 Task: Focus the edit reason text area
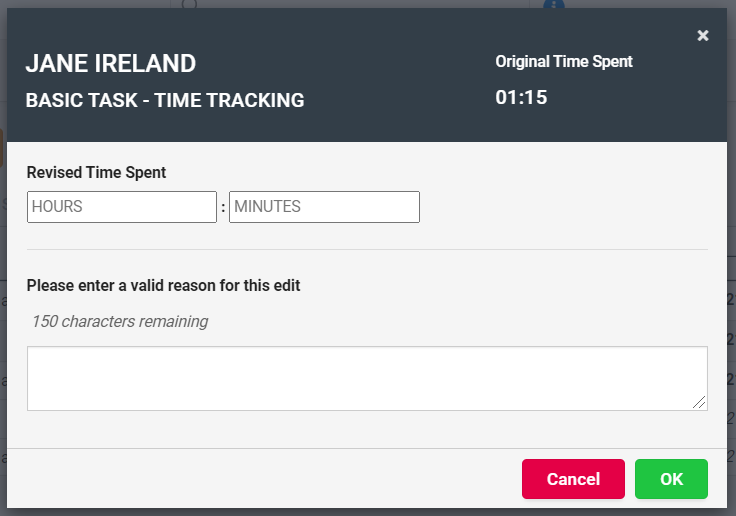[367, 378]
